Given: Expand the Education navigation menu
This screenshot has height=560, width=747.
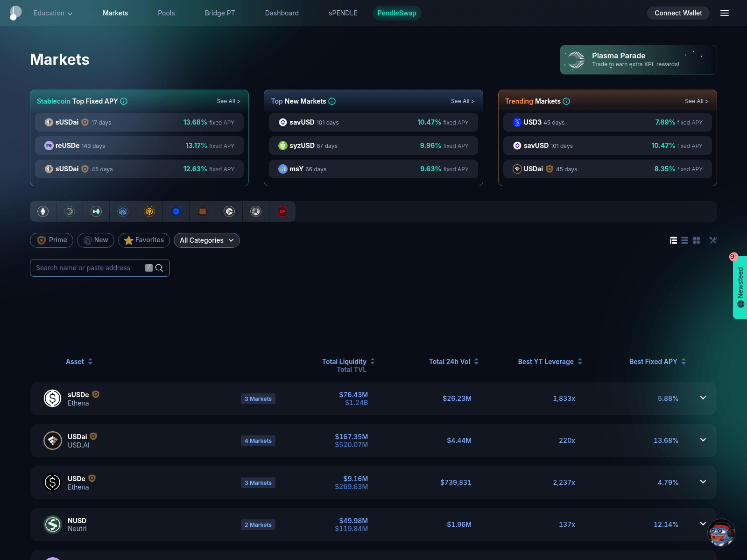Looking at the screenshot, I should click(x=52, y=13).
